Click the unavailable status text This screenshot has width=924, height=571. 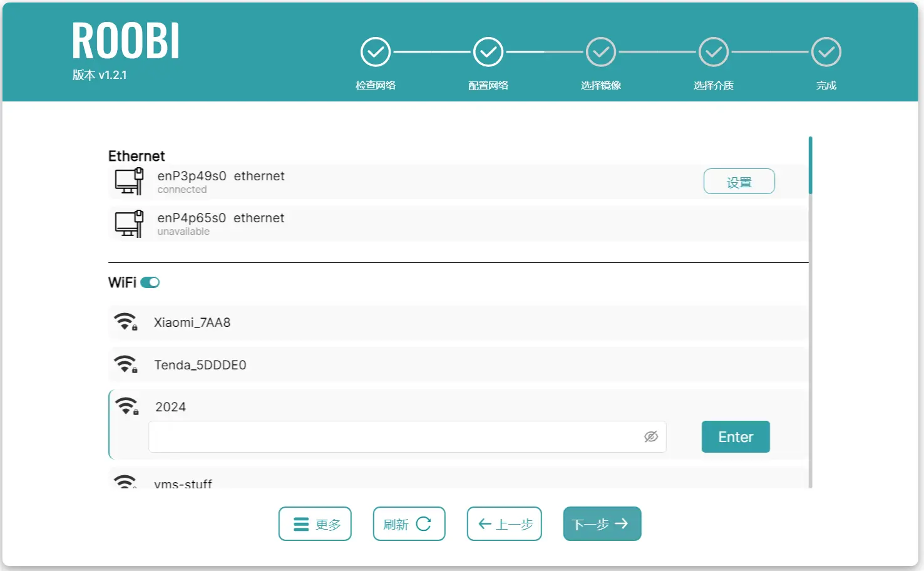pyautogui.click(x=183, y=232)
